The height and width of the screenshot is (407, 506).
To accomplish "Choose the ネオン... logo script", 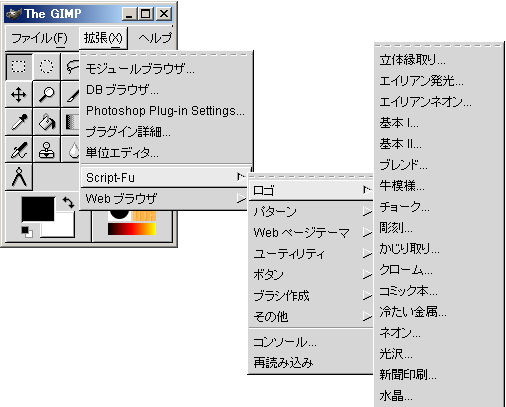I will (x=438, y=333).
